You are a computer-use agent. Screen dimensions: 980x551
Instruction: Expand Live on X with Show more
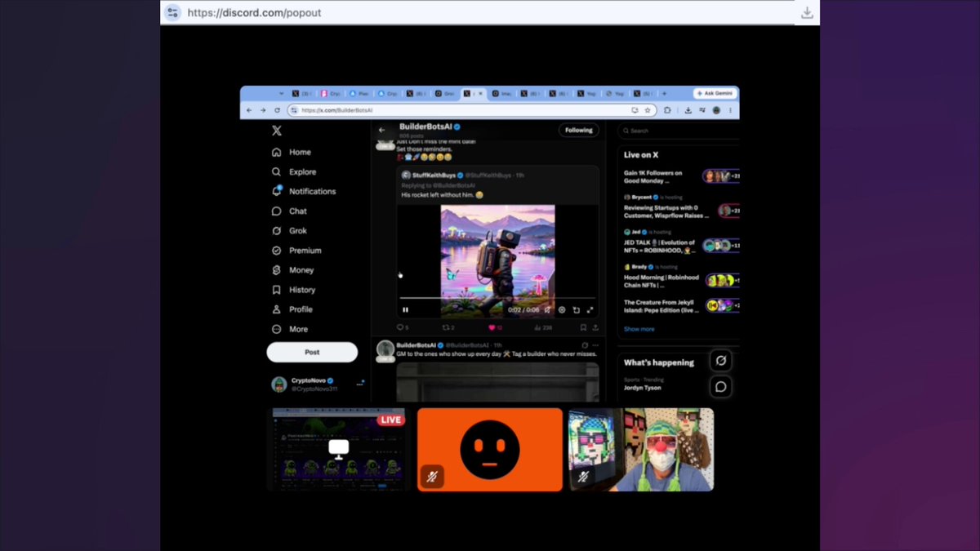click(639, 329)
